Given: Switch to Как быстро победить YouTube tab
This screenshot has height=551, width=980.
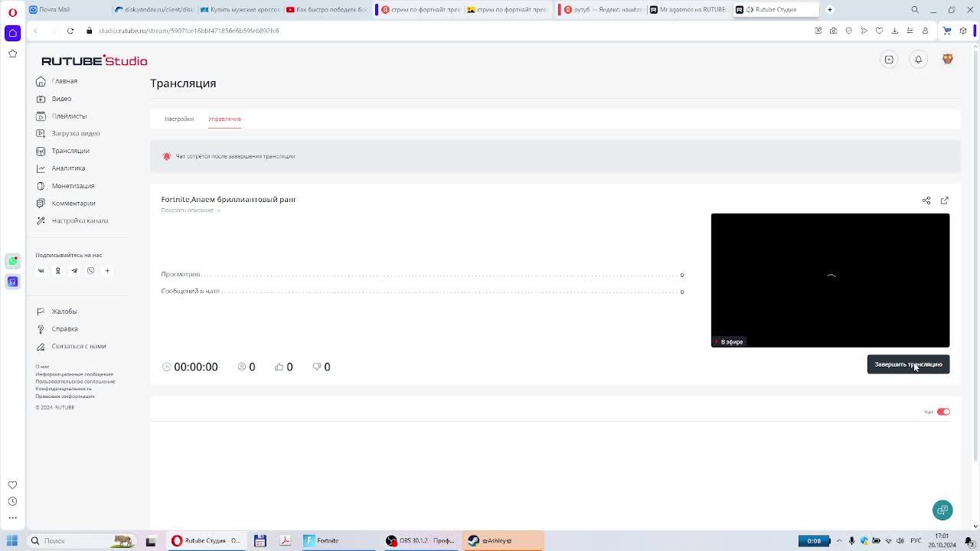Looking at the screenshot, I should pyautogui.click(x=328, y=9).
